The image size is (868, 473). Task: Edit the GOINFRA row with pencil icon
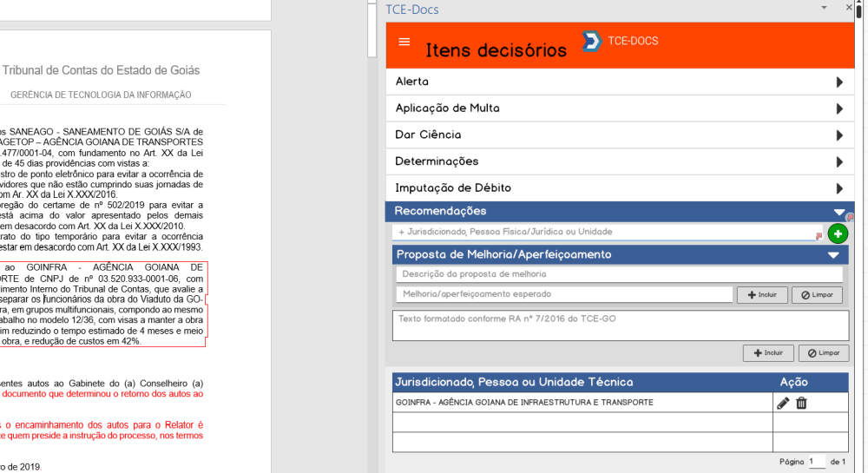tap(783, 403)
